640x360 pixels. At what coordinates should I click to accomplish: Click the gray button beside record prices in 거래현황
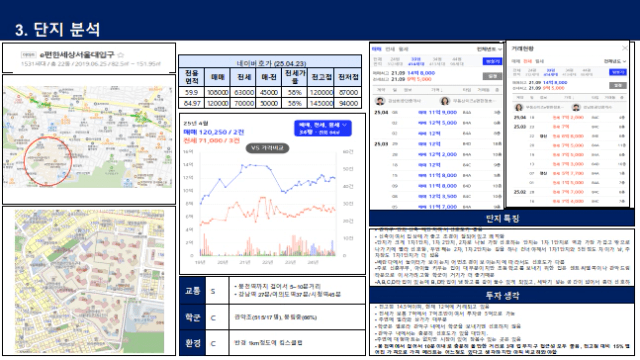pyautogui.click(x=618, y=85)
